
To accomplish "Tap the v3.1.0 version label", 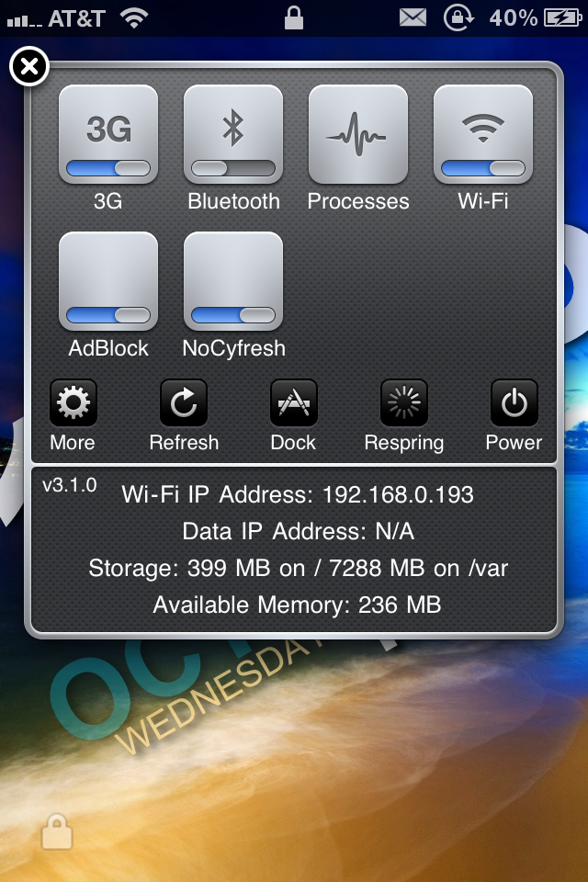I will [x=69, y=486].
